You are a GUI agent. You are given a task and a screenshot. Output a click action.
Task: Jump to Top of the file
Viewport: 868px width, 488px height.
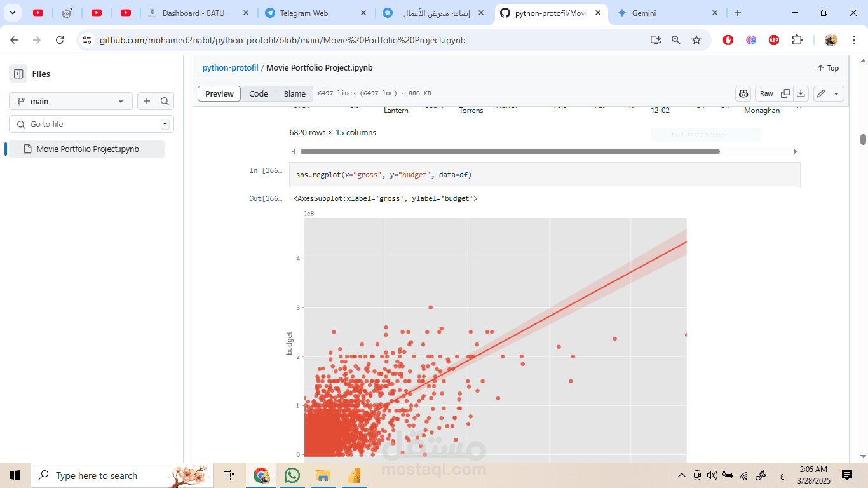(x=828, y=68)
